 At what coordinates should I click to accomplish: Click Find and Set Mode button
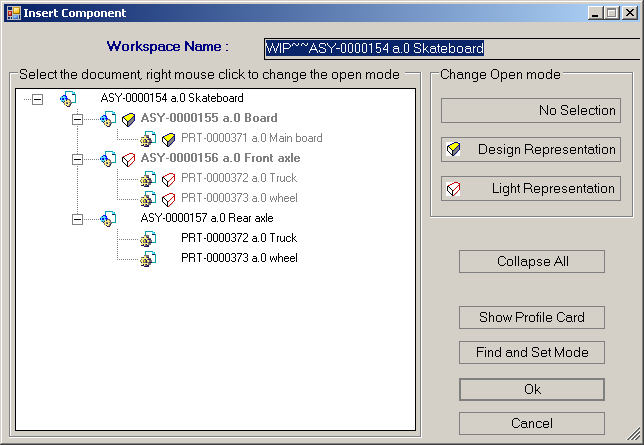click(x=531, y=352)
